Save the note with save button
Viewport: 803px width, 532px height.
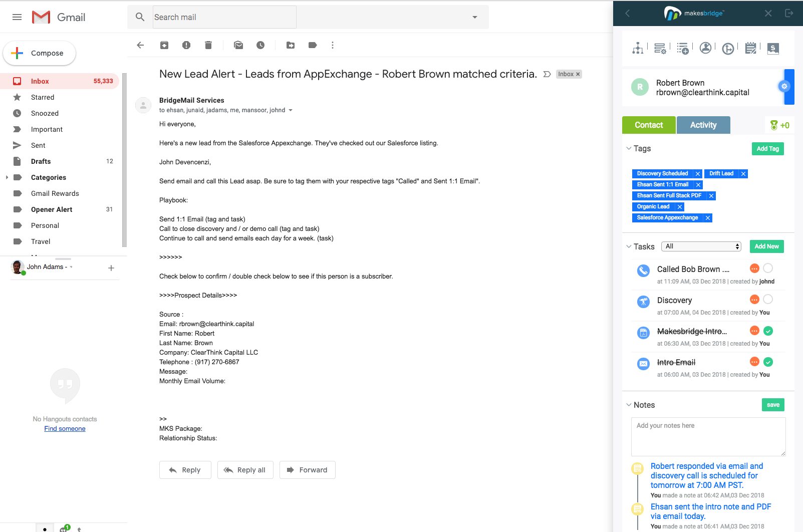coord(773,405)
